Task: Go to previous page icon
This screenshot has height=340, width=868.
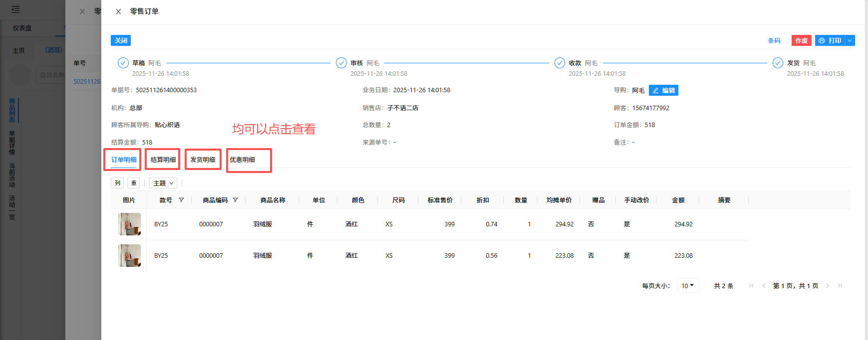Action: click(x=764, y=286)
